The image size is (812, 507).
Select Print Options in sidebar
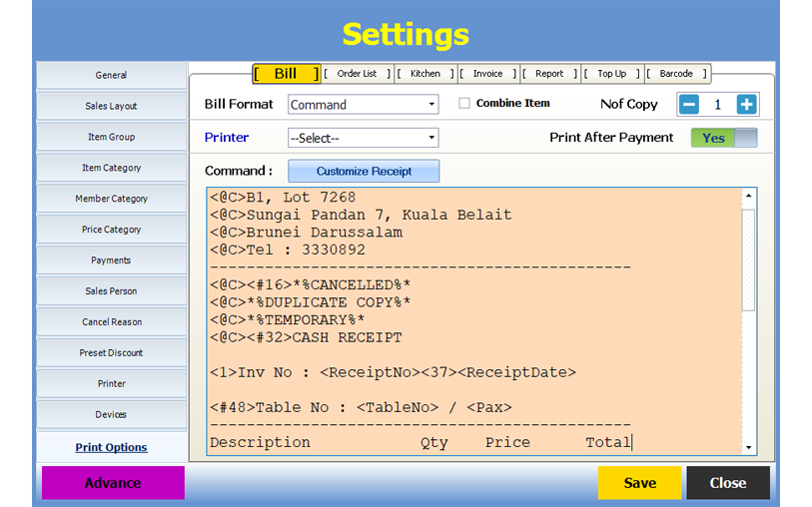(x=111, y=447)
